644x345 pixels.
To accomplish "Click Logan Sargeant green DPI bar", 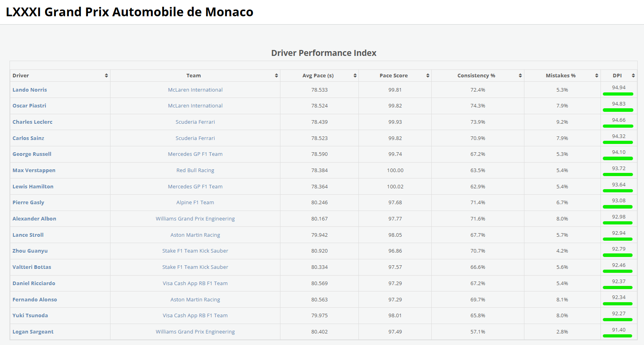I will point(617,336).
